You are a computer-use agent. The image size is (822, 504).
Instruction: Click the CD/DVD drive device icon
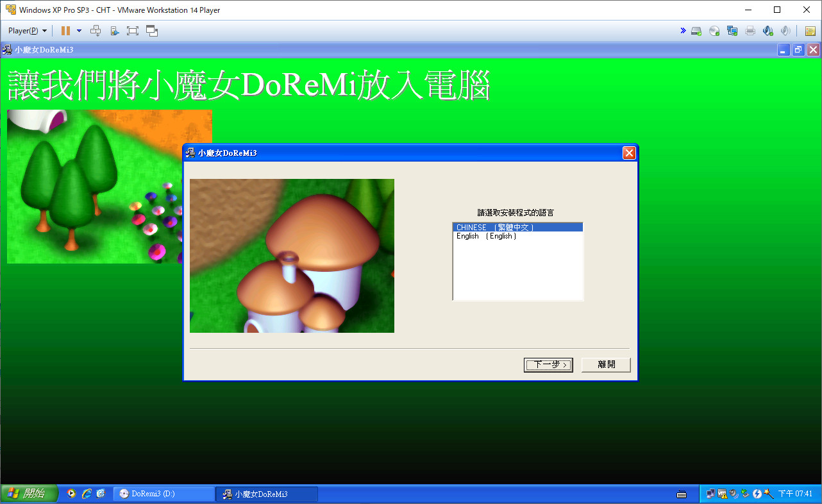coord(714,31)
